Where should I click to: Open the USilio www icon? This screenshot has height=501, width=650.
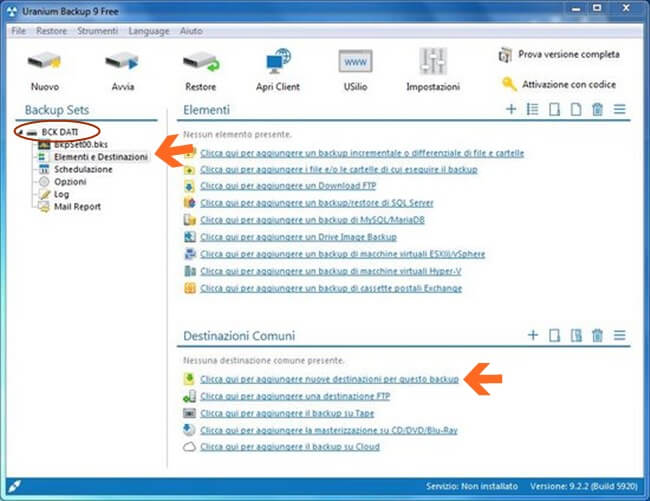(x=356, y=62)
